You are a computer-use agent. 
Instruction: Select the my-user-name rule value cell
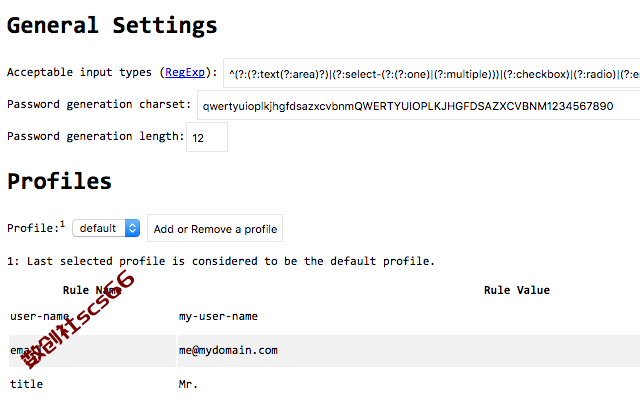(409, 316)
